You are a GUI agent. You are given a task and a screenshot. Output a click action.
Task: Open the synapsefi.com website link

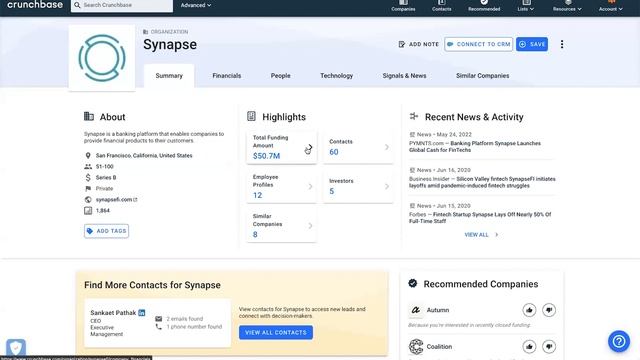(116, 200)
